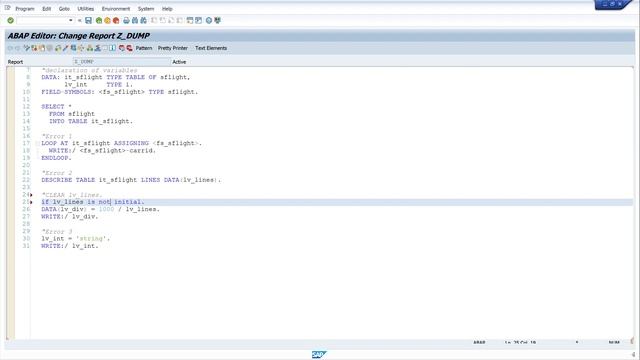The width and height of the screenshot is (640, 360).
Task: Place the cursor in 'if lv_lines is not initial.'
Action: [x=93, y=202]
